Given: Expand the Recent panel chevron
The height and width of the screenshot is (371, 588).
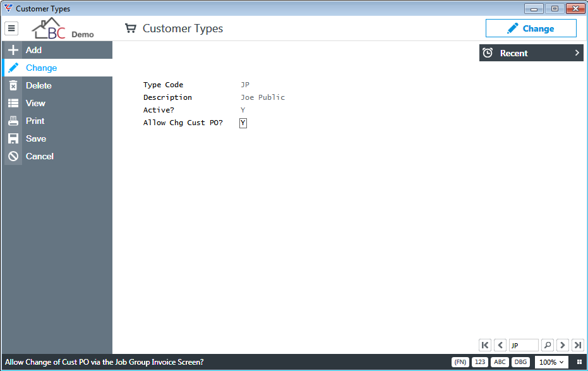Looking at the screenshot, I should 577,53.
